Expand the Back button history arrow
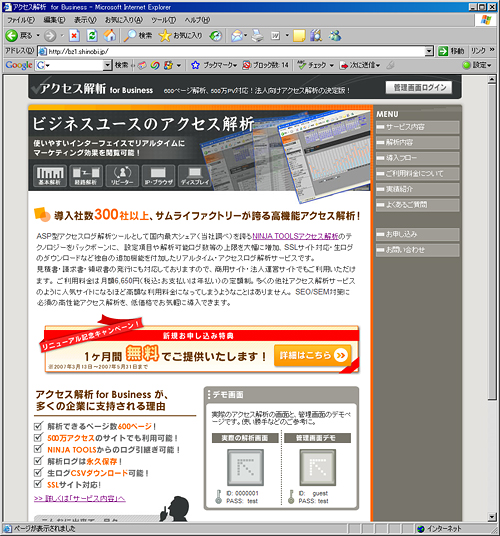This screenshot has height=536, width=500. coord(38,36)
